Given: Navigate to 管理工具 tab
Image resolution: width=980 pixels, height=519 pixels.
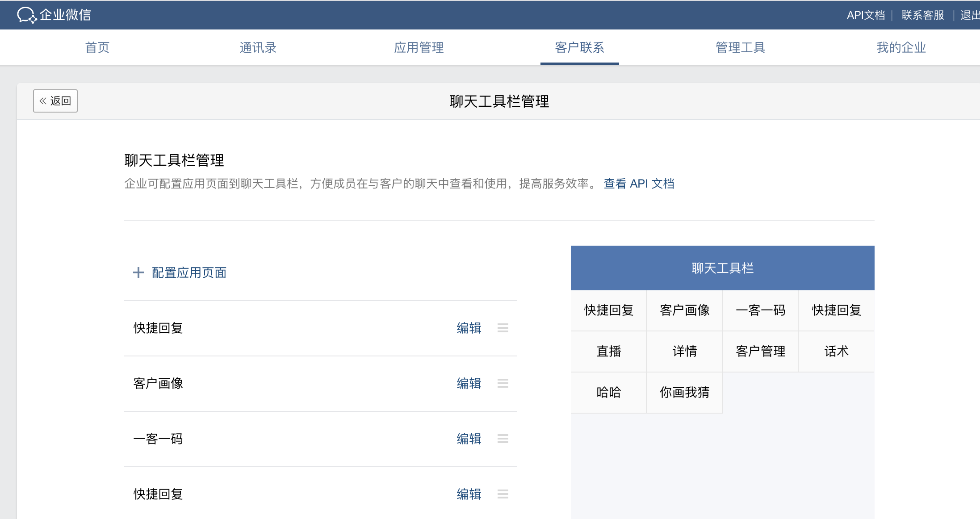Looking at the screenshot, I should tap(740, 47).
